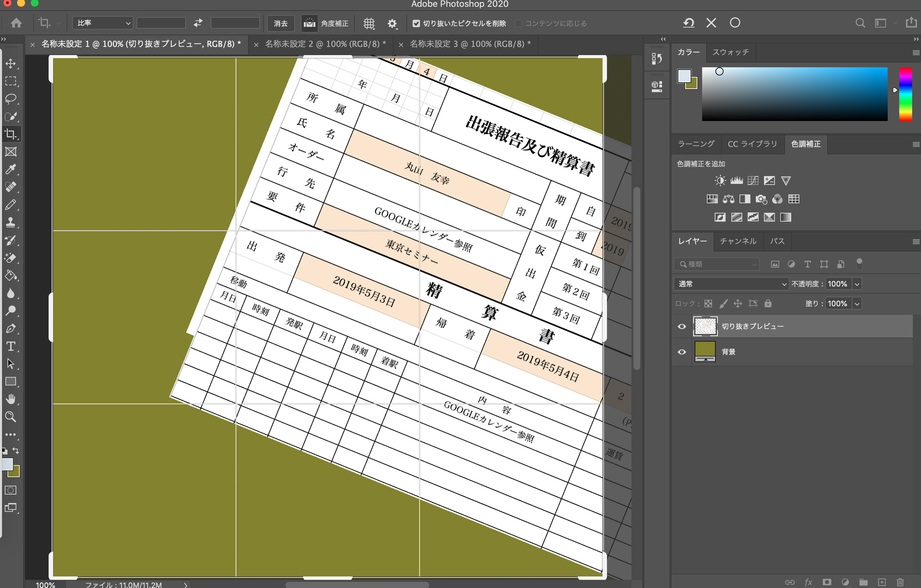
Task: Select the Move tool
Action: tap(11, 64)
